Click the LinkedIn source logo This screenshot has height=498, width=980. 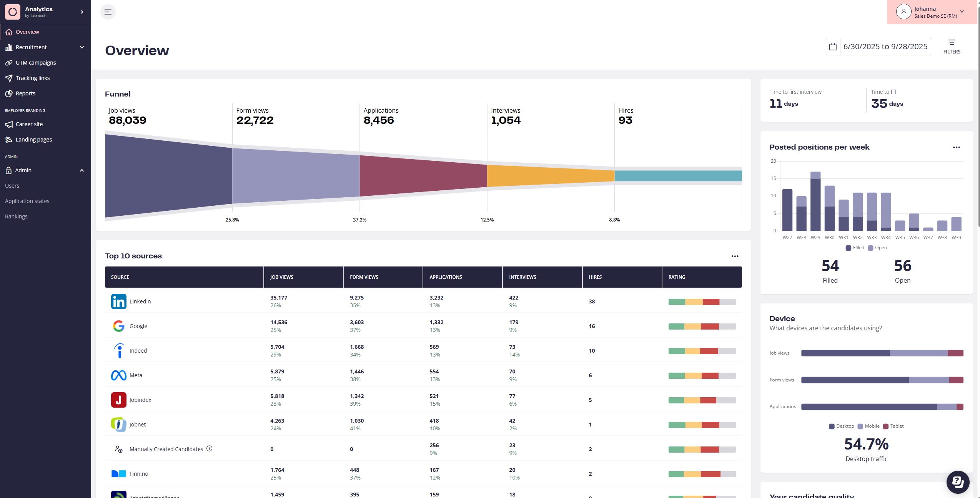118,301
